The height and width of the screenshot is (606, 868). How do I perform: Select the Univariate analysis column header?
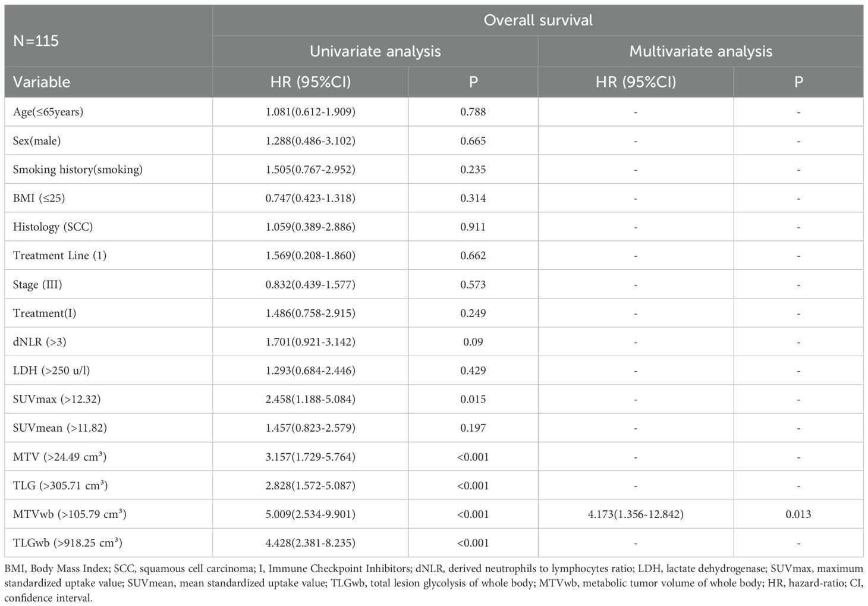[x=375, y=51]
